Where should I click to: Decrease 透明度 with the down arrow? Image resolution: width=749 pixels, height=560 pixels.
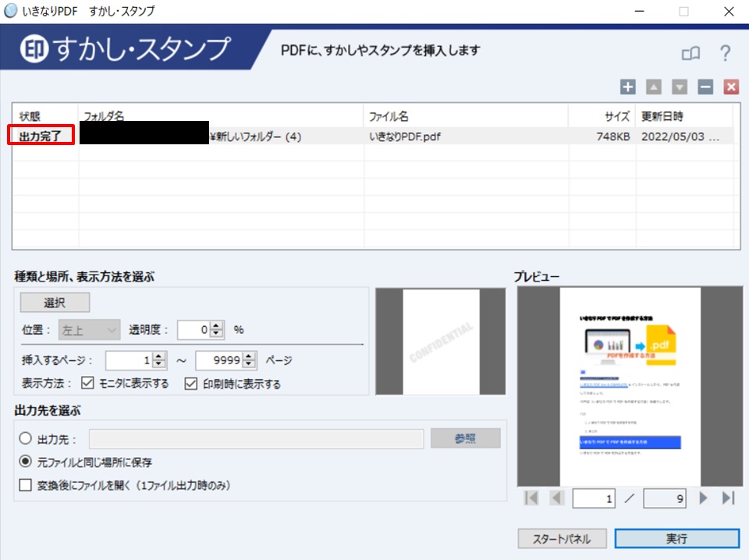[216, 333]
